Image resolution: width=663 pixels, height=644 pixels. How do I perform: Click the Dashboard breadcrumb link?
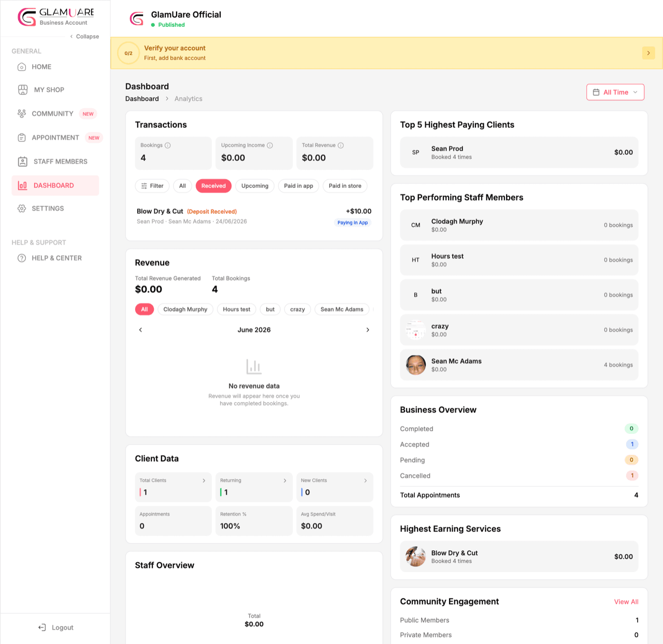coord(142,99)
